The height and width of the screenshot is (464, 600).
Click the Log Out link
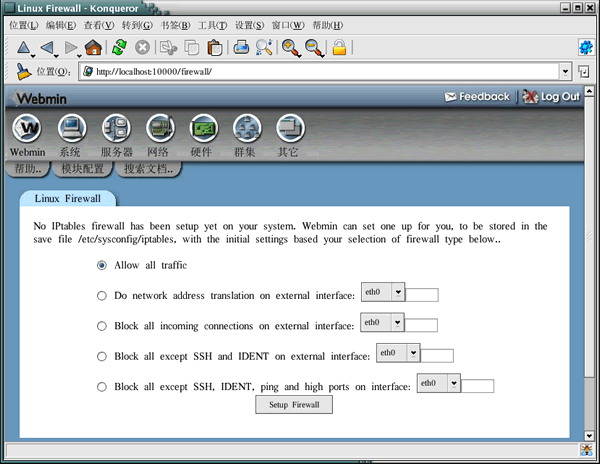click(x=551, y=97)
